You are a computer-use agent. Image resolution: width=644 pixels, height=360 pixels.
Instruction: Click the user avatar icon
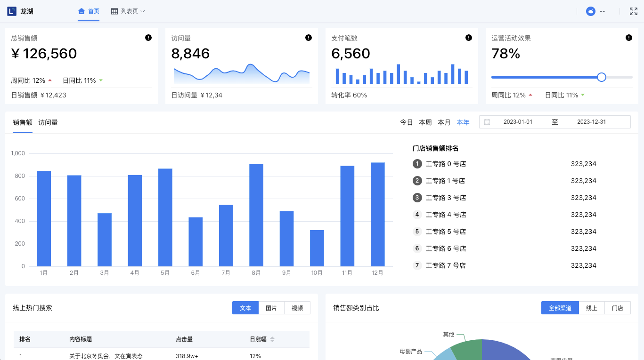591,11
